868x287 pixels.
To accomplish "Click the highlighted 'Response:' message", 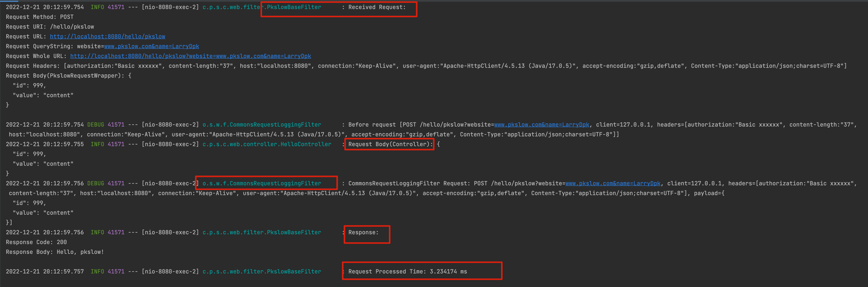I will pyautogui.click(x=363, y=232).
